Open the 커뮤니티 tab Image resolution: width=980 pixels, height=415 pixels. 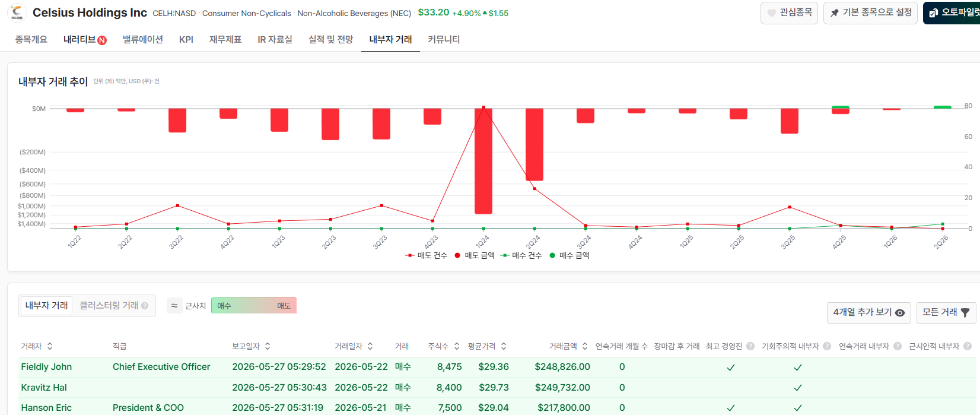tap(444, 39)
